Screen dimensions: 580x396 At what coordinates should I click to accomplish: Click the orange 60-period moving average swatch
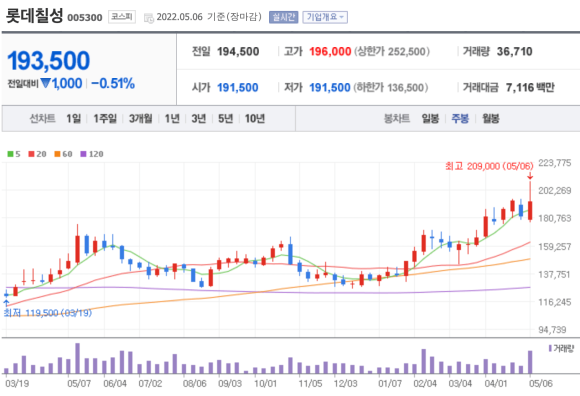click(57, 154)
